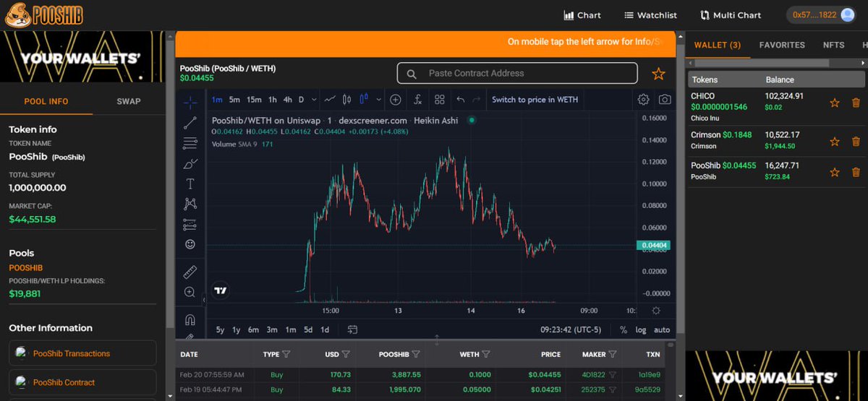This screenshot has height=401, width=868.
Task: Open chart settings gear icon
Action: click(x=643, y=99)
